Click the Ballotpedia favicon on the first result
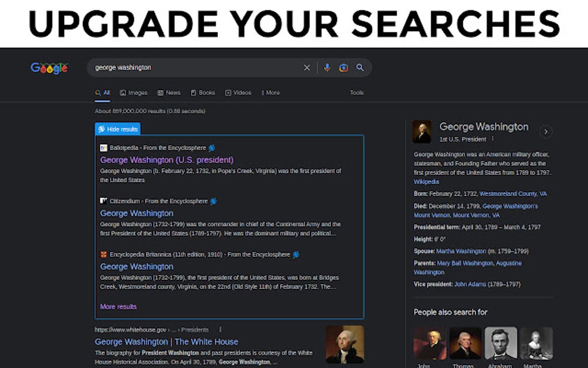 tap(103, 148)
